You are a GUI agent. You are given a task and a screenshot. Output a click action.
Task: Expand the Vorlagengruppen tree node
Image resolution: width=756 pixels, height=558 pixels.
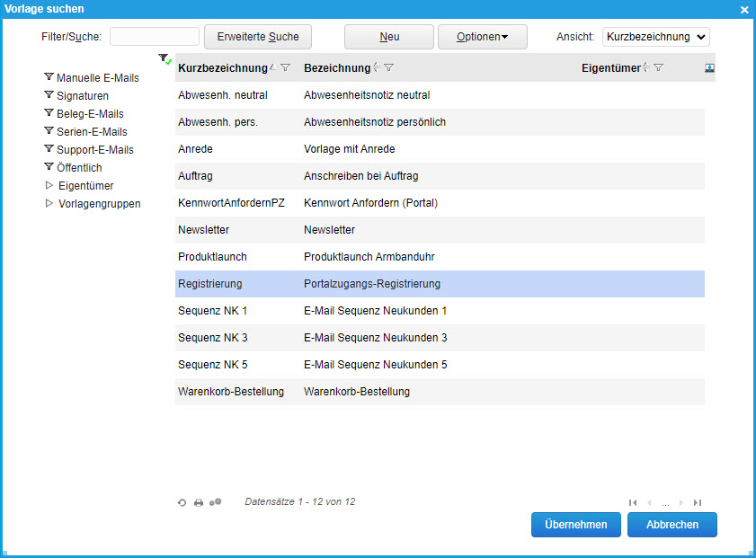(x=49, y=203)
